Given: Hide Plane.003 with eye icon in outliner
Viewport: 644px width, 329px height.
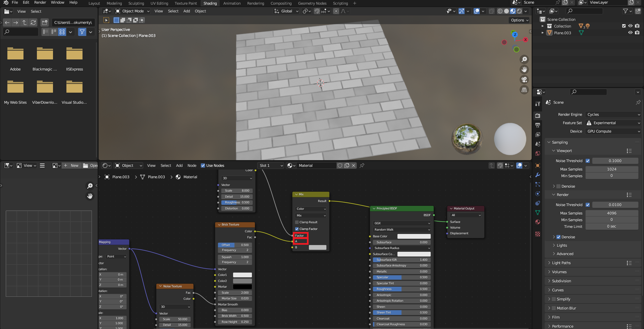Looking at the screenshot, I should 630,33.
